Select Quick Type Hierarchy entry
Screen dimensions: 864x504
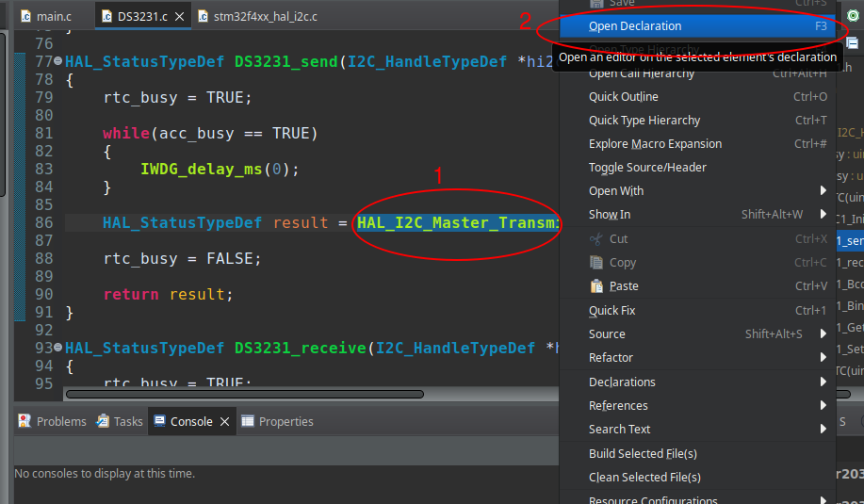pyautogui.click(x=697, y=120)
